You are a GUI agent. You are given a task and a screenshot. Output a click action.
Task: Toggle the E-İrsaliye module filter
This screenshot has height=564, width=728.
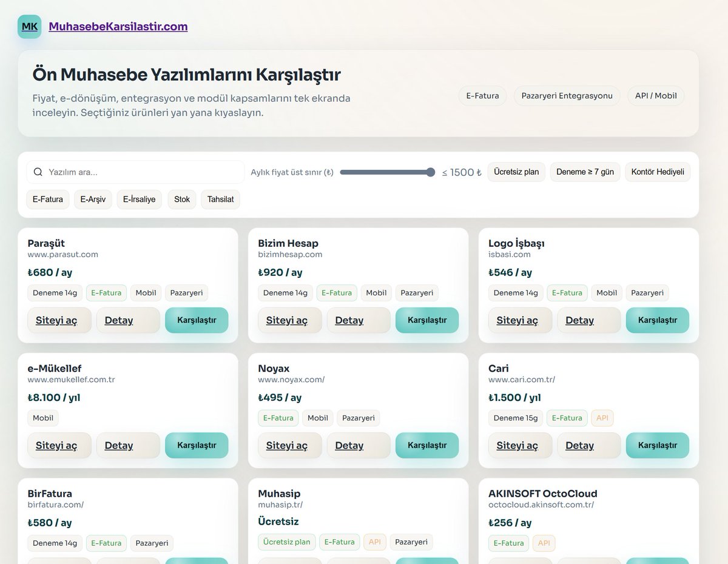click(x=140, y=200)
